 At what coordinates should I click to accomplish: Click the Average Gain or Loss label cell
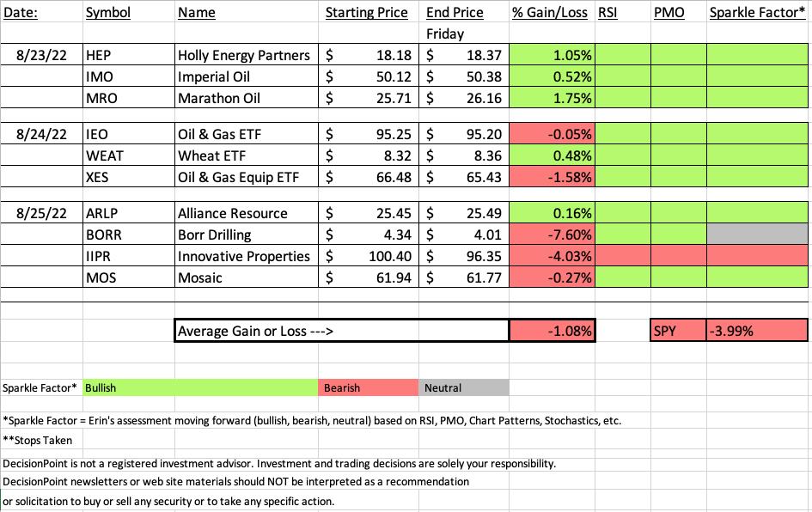(x=342, y=331)
